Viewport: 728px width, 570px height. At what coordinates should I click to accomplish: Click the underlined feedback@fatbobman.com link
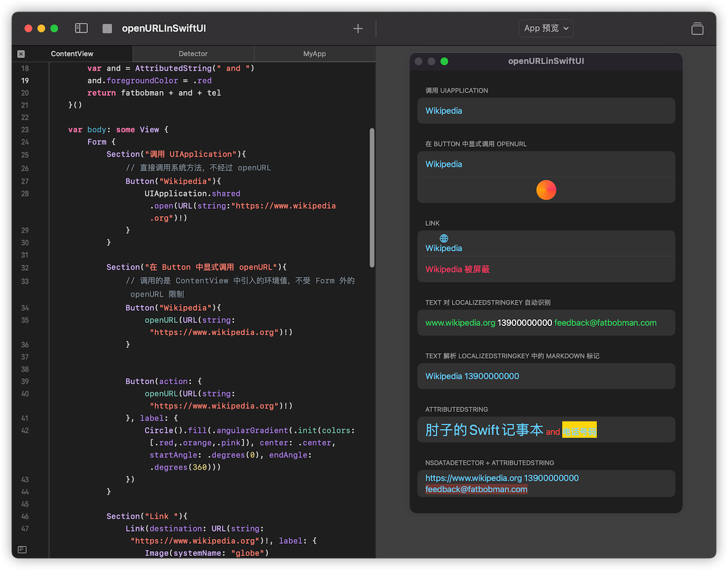(x=476, y=489)
